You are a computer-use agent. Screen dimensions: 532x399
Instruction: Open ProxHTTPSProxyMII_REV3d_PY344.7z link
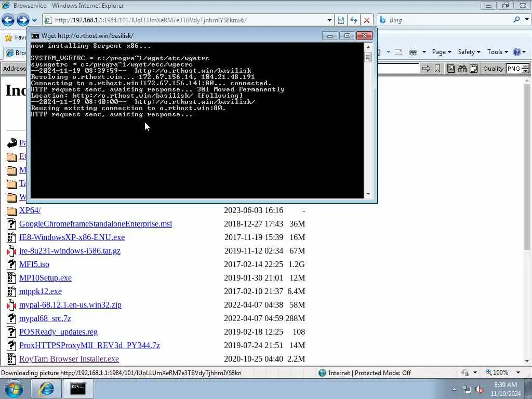point(89,345)
